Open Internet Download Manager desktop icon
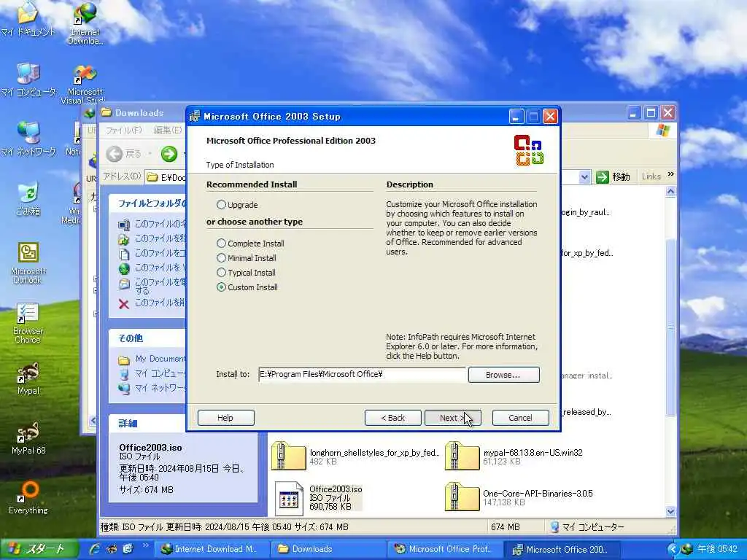 (x=85, y=23)
